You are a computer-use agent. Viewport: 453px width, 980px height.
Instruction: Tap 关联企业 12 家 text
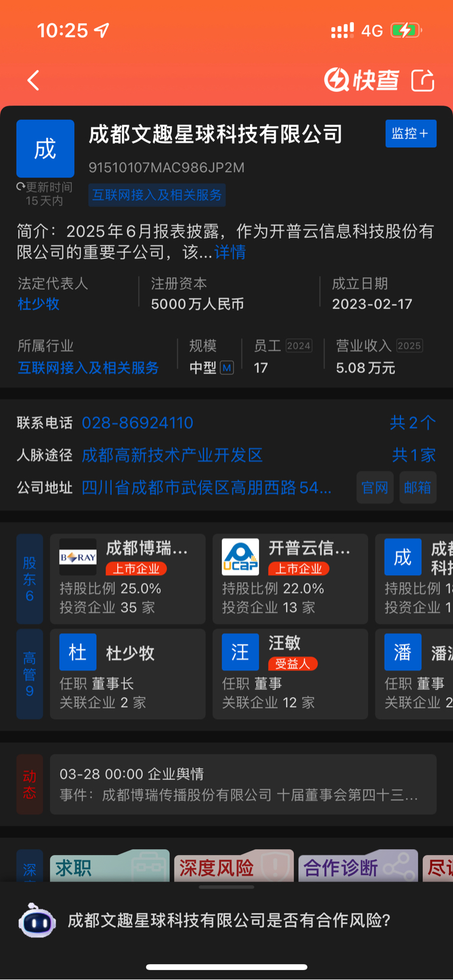268,702
